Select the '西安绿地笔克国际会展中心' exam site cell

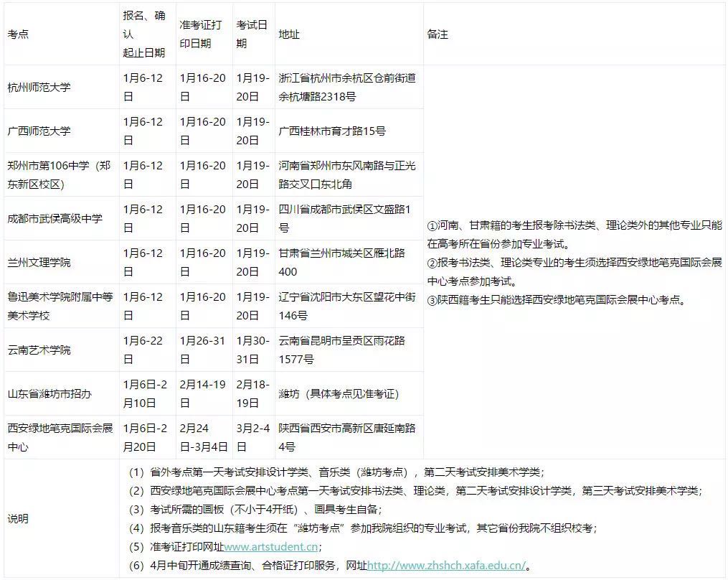[x=60, y=437]
